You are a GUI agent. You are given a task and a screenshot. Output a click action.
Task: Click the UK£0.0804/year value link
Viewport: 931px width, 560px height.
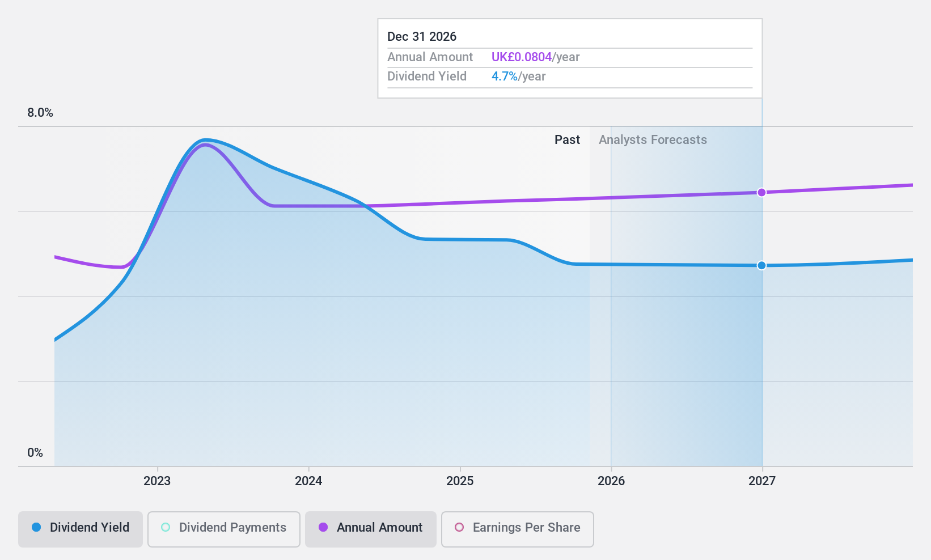(521, 57)
